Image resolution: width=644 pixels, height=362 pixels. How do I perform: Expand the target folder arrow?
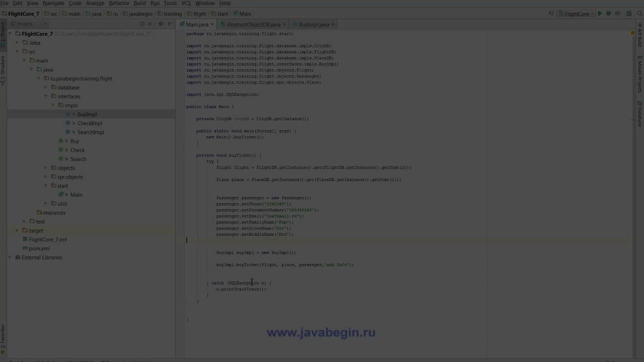(x=17, y=231)
